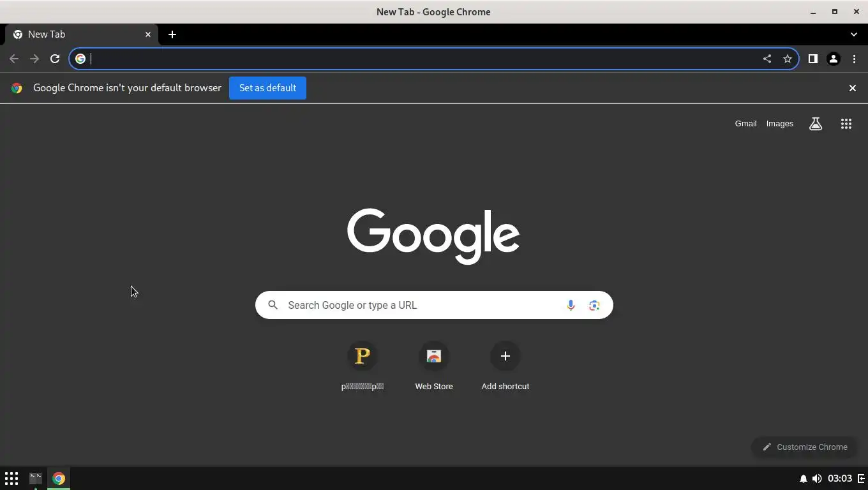Go back using the back arrow
The height and width of the screenshot is (490, 868).
[14, 59]
